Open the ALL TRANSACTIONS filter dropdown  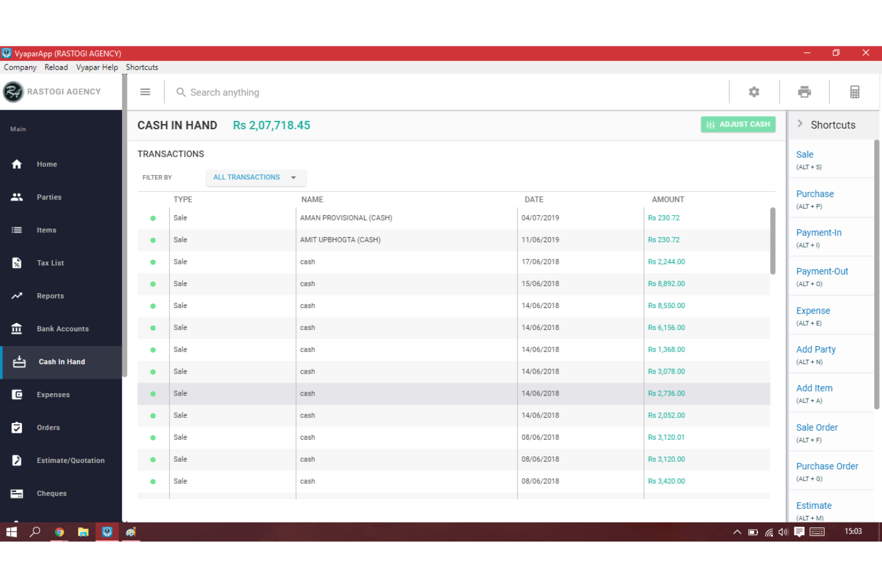point(256,177)
